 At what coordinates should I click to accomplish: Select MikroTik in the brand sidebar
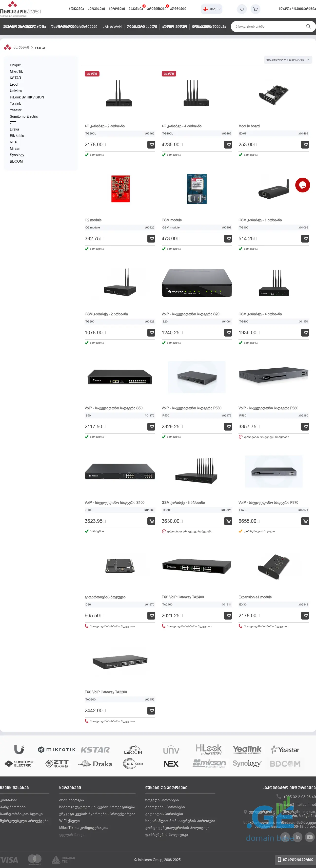(x=17, y=72)
